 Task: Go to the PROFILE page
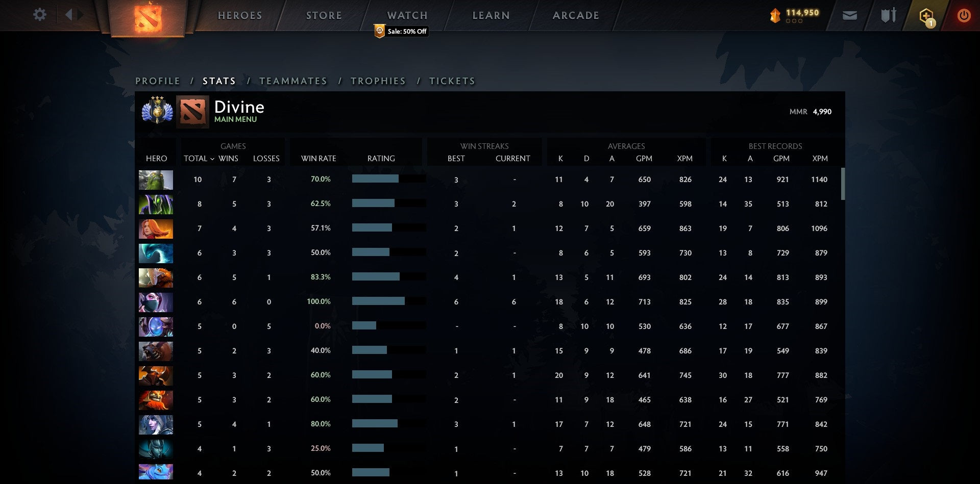pos(158,81)
